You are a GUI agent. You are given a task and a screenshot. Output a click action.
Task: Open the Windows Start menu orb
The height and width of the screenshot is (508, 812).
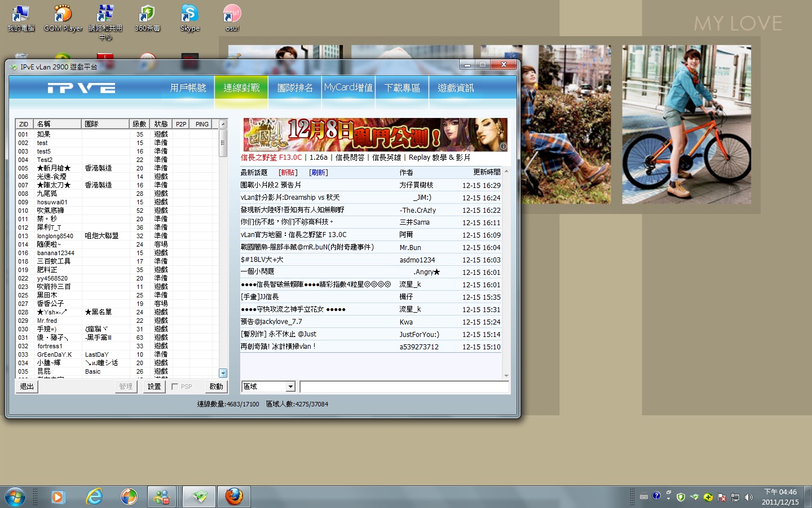[15, 497]
